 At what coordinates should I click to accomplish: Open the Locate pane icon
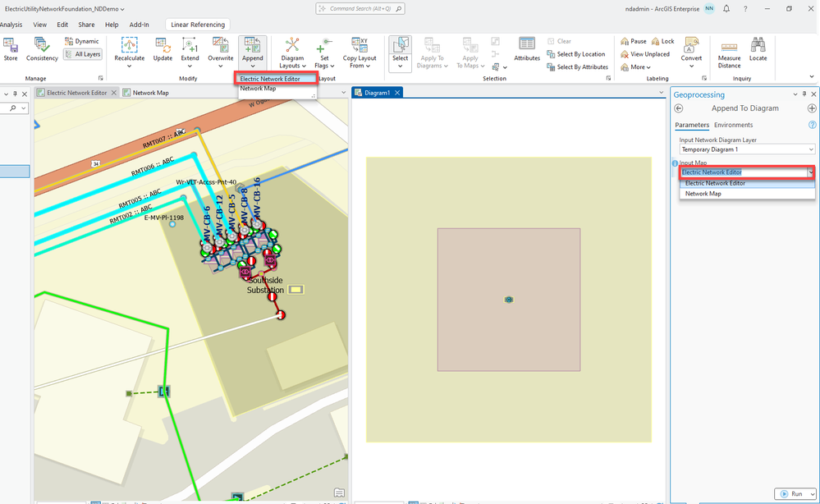coord(758,49)
